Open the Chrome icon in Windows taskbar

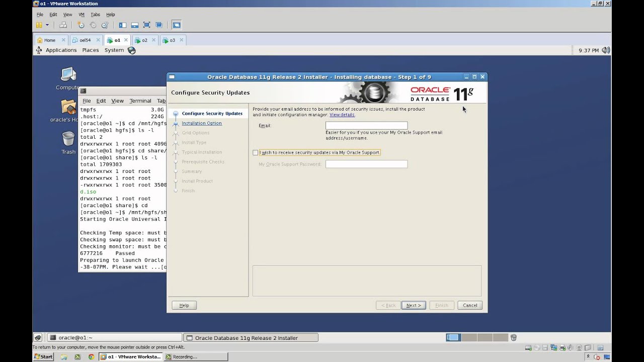pyautogui.click(x=91, y=357)
